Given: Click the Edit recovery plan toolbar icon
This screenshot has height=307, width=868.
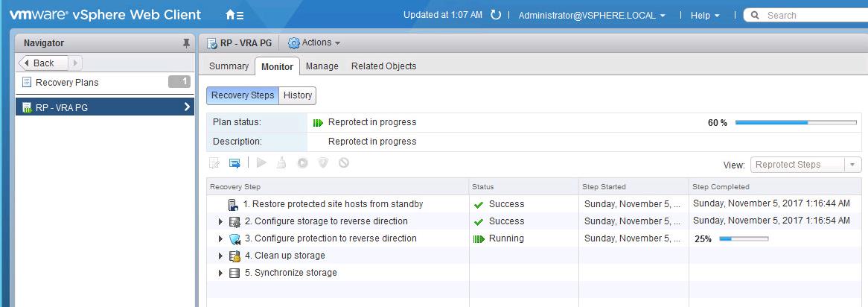Looking at the screenshot, I should (x=214, y=163).
